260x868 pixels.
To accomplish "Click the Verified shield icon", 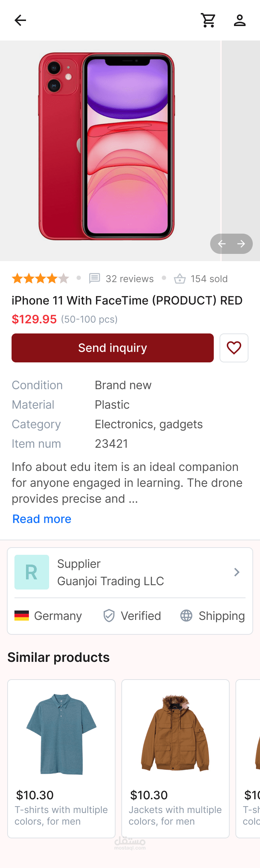I will pyautogui.click(x=109, y=616).
